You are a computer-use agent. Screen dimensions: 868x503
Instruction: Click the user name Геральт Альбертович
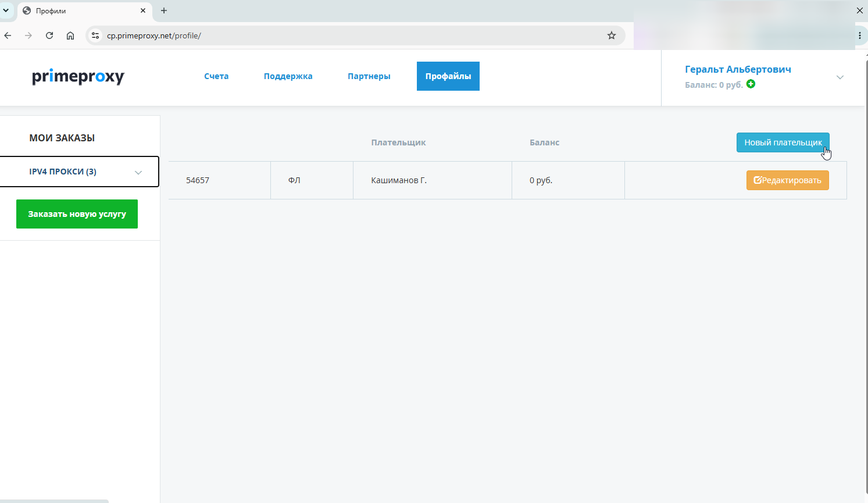(x=738, y=69)
